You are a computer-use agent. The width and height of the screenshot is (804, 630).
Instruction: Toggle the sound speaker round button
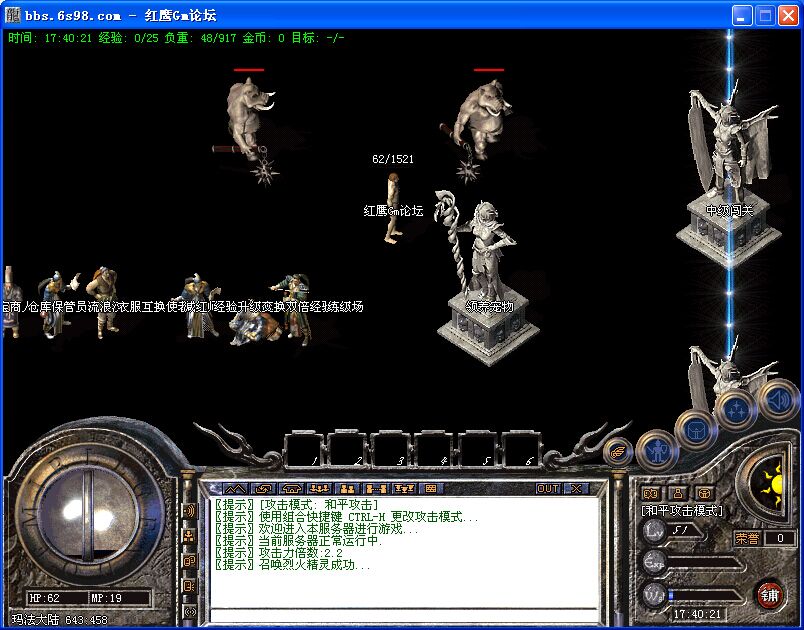tap(778, 400)
